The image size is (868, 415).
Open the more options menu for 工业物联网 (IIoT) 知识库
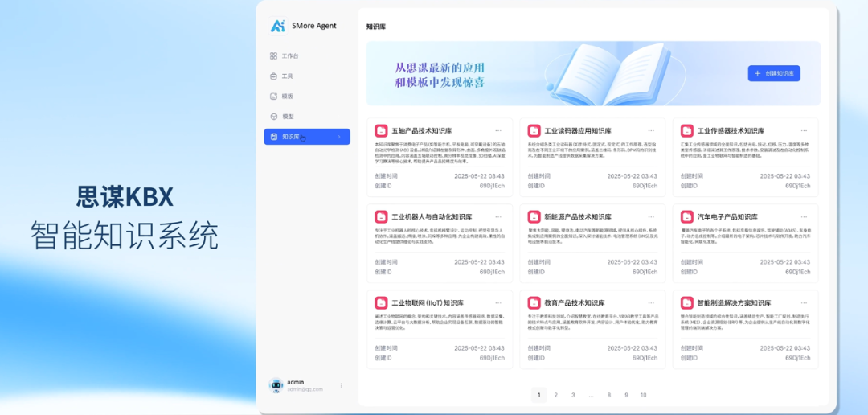498,303
